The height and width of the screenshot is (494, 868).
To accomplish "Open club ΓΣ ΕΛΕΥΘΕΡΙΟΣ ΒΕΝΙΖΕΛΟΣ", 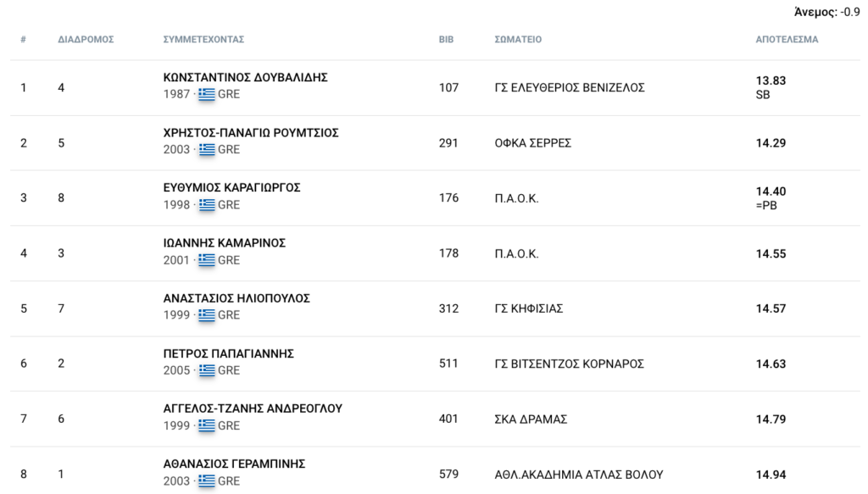I will 570,87.
